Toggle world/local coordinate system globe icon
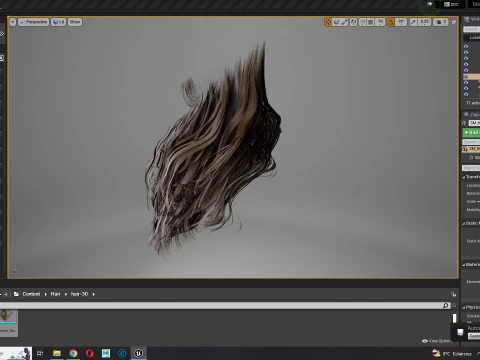Image resolution: width=480 pixels, height=360 pixels. tap(353, 22)
